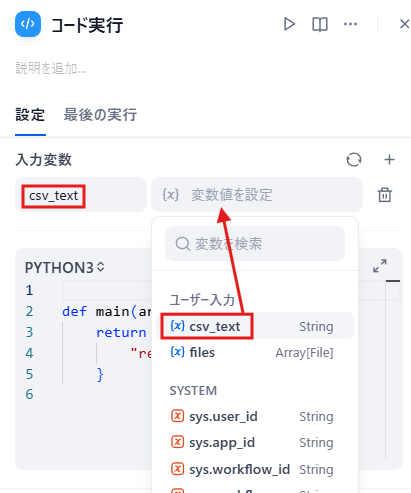Run the code node with play icon

click(x=289, y=24)
